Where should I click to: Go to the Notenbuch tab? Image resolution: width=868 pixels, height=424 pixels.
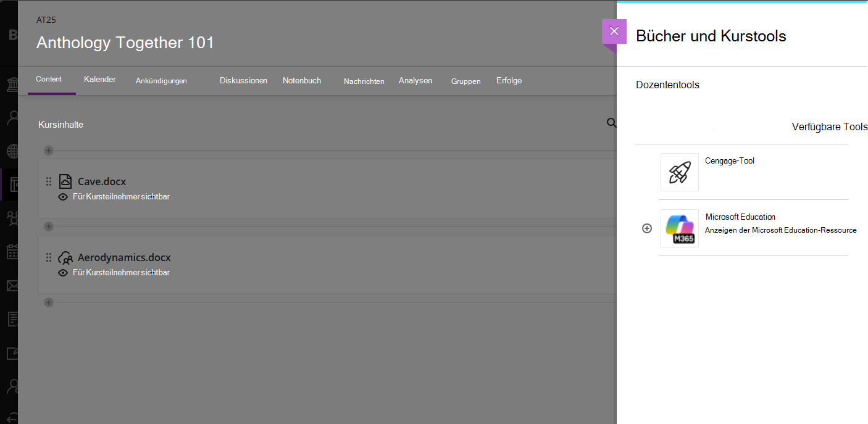[302, 81]
